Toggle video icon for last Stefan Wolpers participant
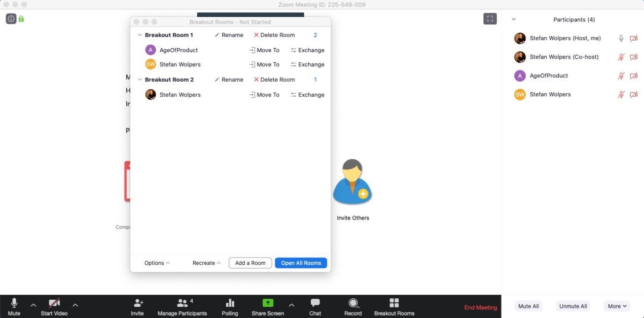Viewport: 644px width, 318px height. 633,94
